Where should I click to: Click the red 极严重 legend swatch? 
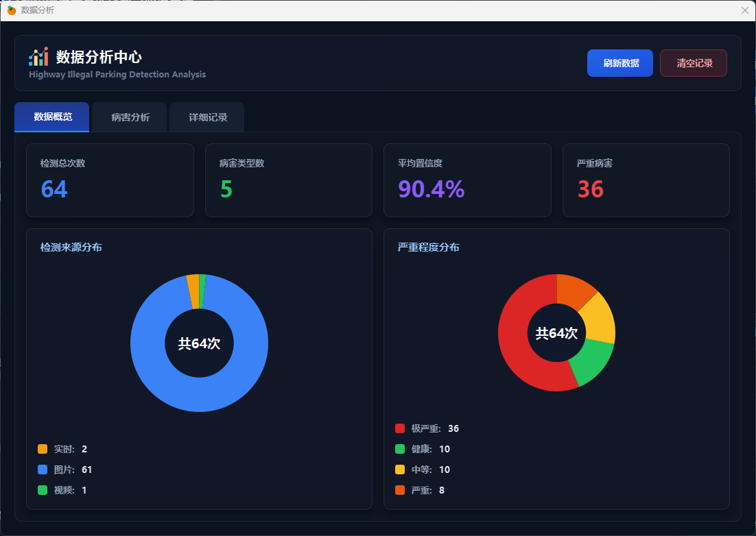[x=400, y=428]
